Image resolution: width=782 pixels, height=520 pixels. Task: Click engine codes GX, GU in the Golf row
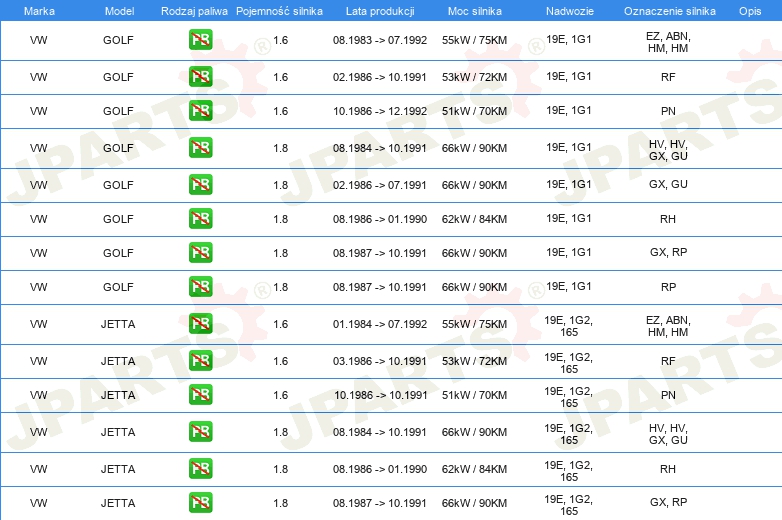click(668, 184)
